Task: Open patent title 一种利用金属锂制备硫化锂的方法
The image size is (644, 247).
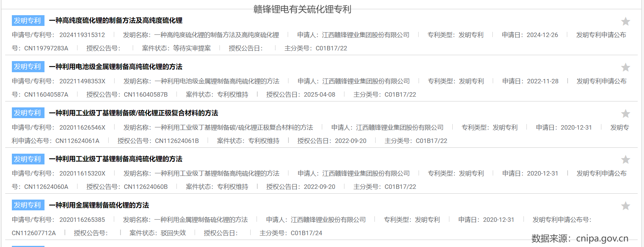Action: tap(99, 205)
